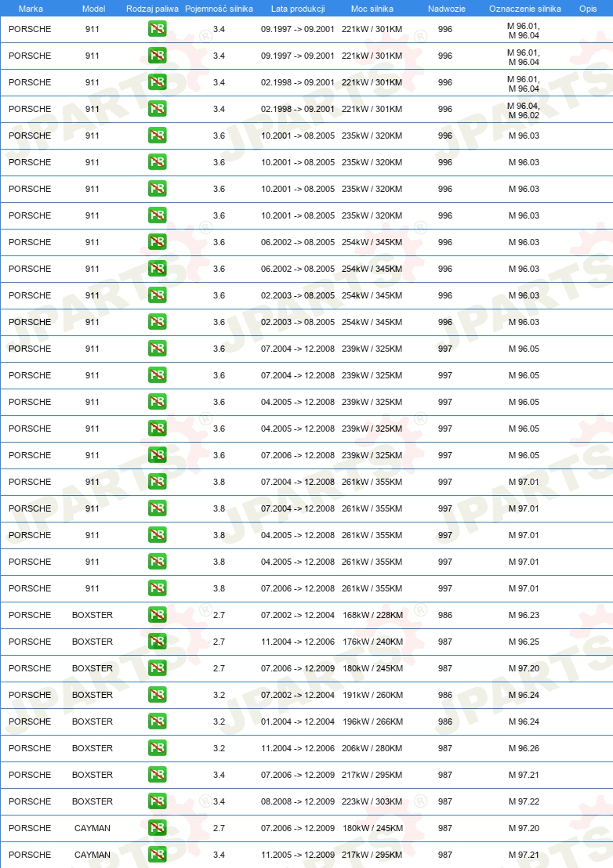This screenshot has height=868, width=613.
Task: Click fuel icon for 911 3.6 07.2006 239kW row
Action: point(158,455)
